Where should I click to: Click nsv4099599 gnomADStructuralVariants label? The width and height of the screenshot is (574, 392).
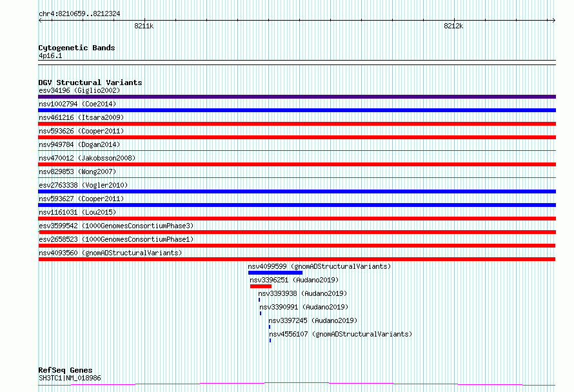tap(319, 266)
